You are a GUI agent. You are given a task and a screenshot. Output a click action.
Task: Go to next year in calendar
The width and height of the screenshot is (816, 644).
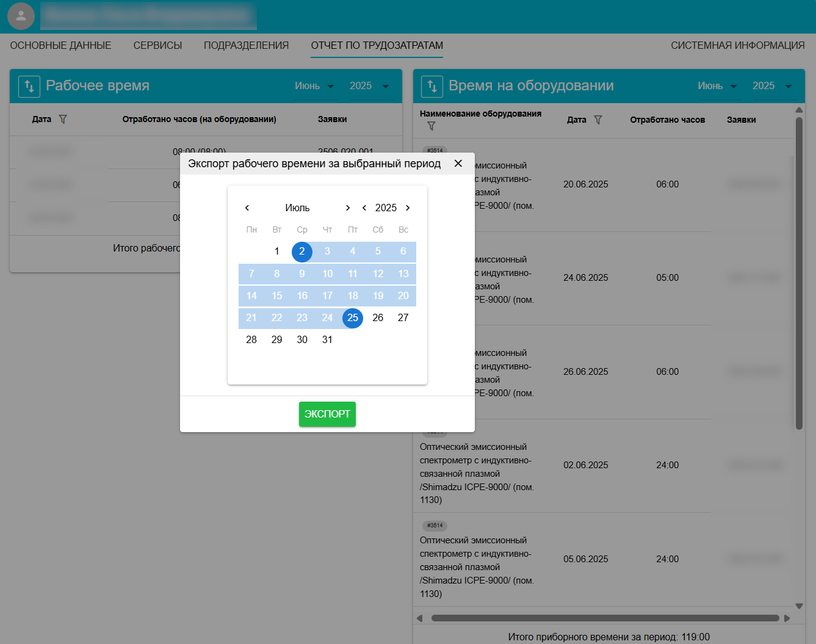[408, 208]
